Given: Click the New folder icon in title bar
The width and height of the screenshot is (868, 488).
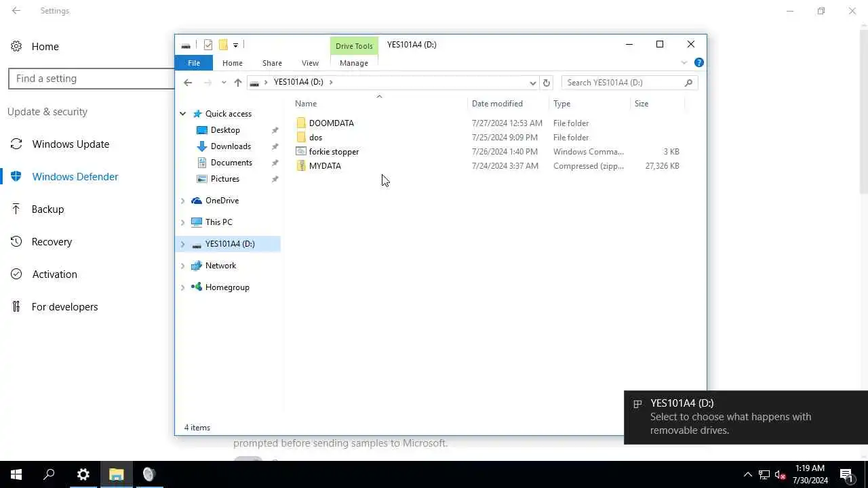Looking at the screenshot, I should click(x=222, y=45).
